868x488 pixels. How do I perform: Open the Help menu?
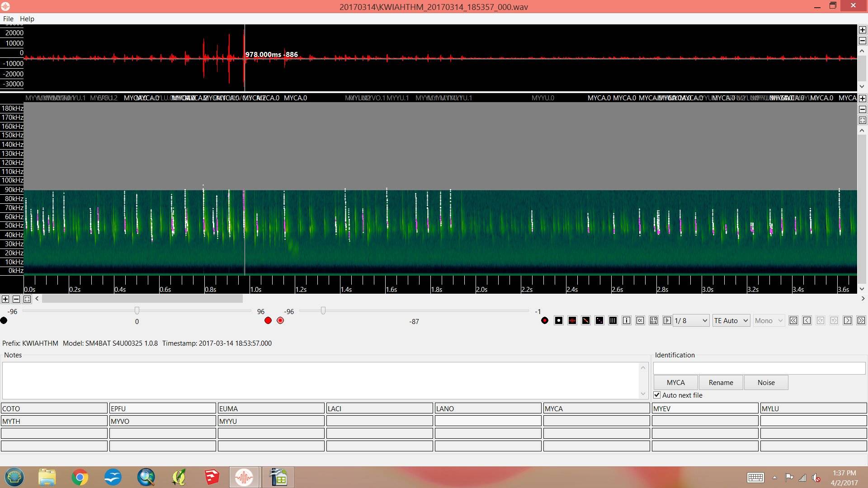(27, 19)
